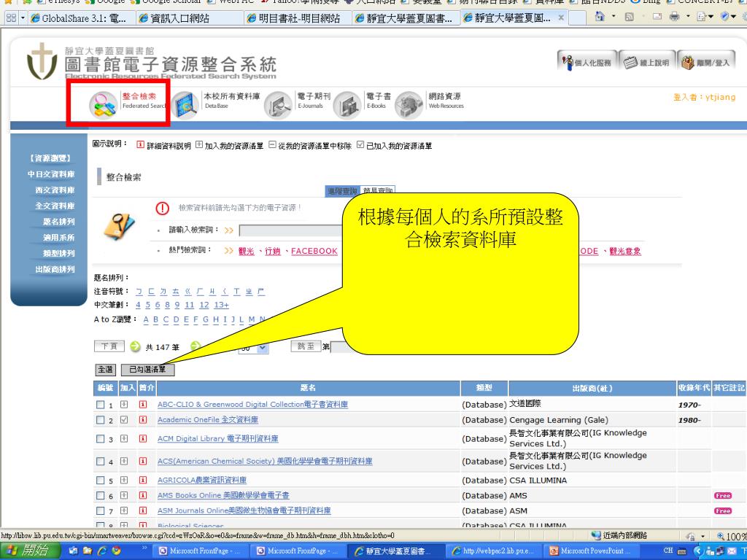Open detail info icon for ACS row
This screenshot has height=560, width=747.
pyautogui.click(x=143, y=461)
